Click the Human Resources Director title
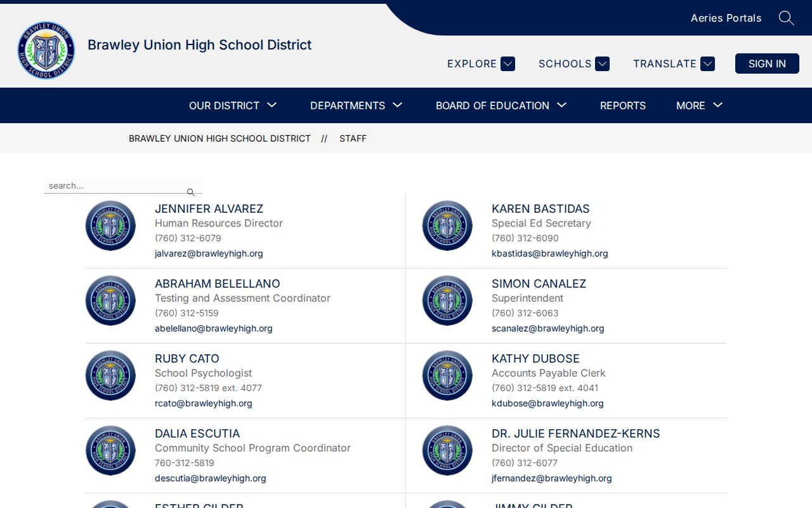 point(219,224)
